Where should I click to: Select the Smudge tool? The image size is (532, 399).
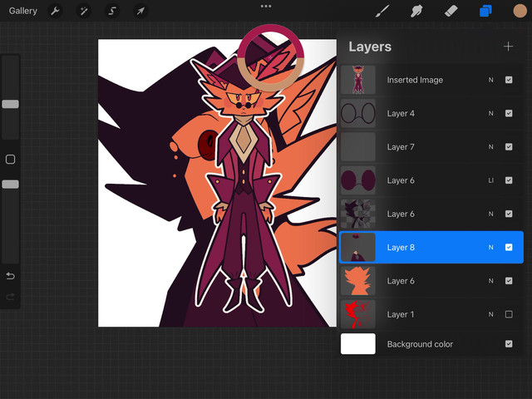coord(417,11)
